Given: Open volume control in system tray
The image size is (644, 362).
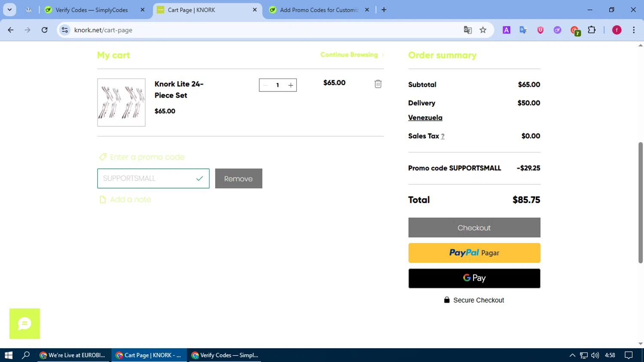Looking at the screenshot, I should point(595,355).
